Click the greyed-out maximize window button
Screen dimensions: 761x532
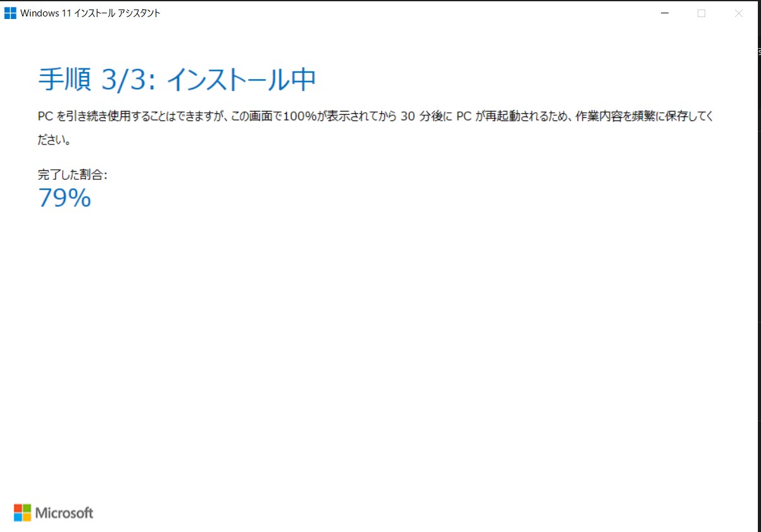(x=701, y=13)
